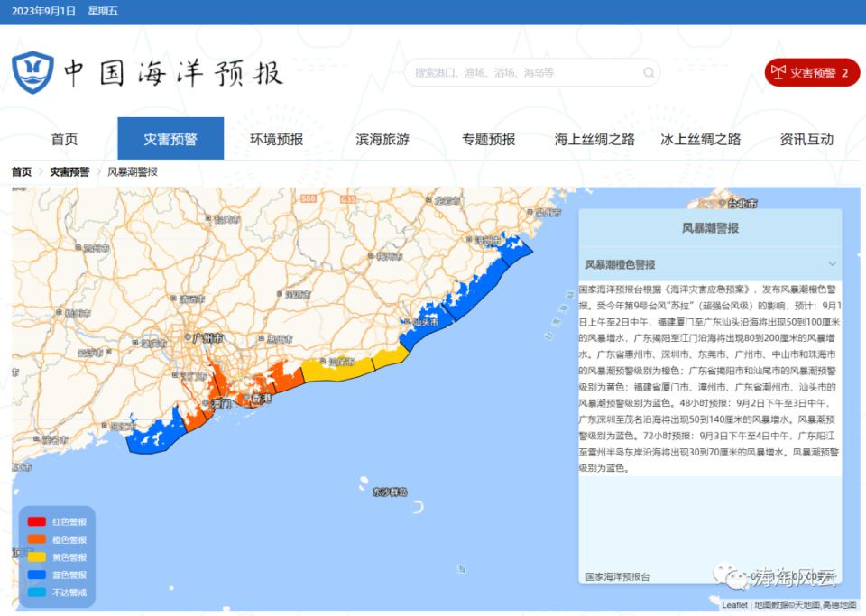Click the 惠州市 map label
The image size is (866, 616).
pyautogui.click(x=280, y=338)
